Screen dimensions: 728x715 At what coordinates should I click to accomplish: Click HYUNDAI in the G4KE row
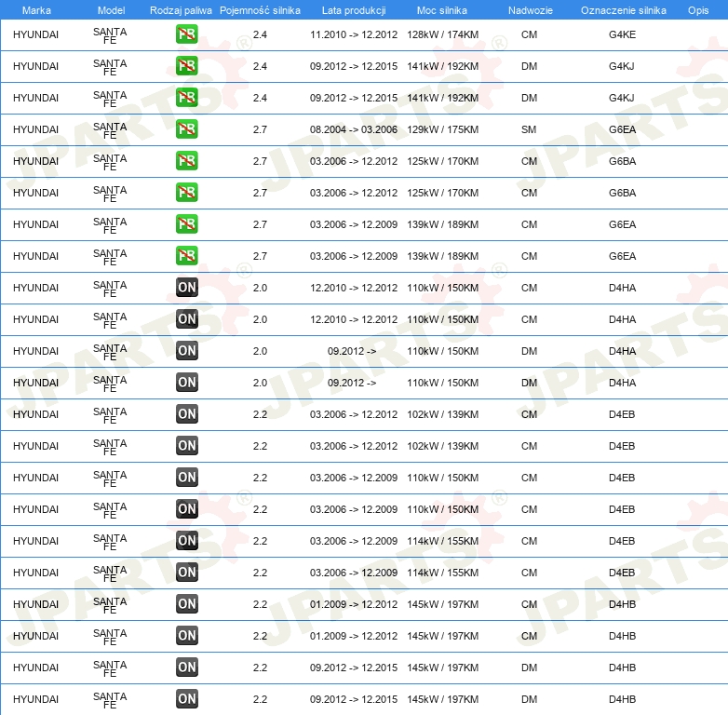pyautogui.click(x=35, y=34)
